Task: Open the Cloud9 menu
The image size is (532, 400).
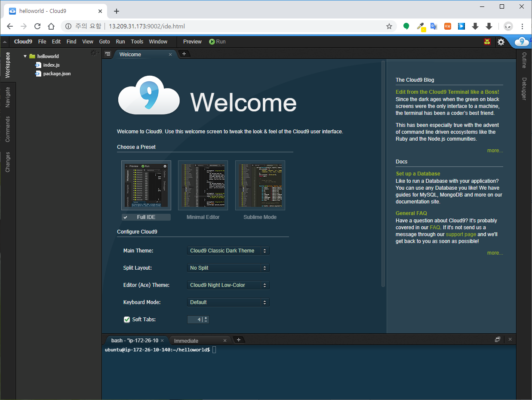Action: click(23, 42)
